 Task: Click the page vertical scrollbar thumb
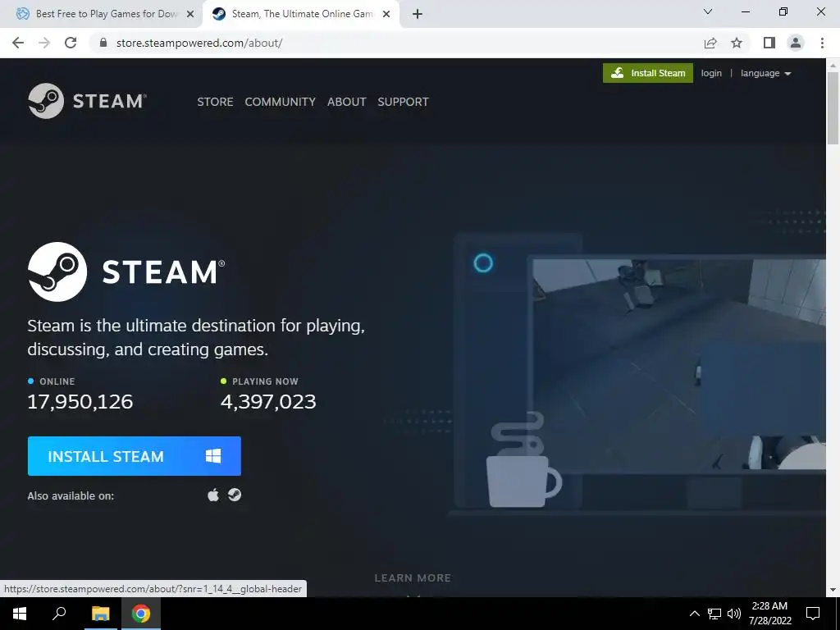[x=833, y=107]
